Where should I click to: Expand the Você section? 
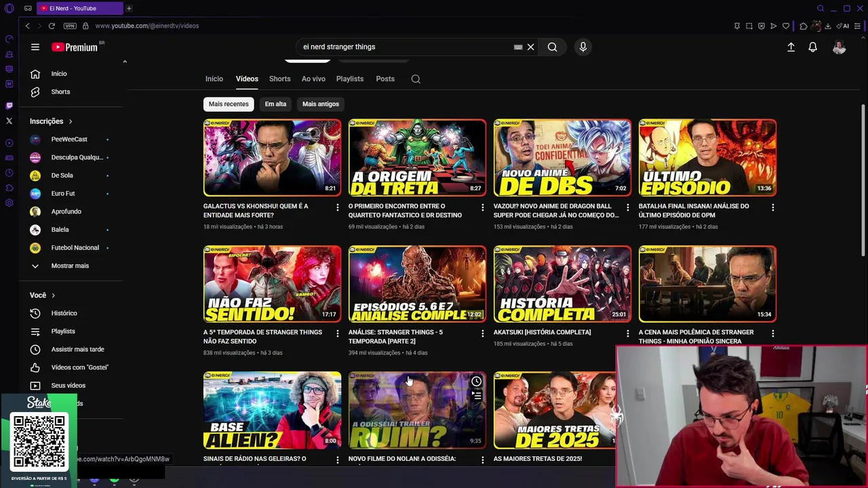tap(43, 296)
